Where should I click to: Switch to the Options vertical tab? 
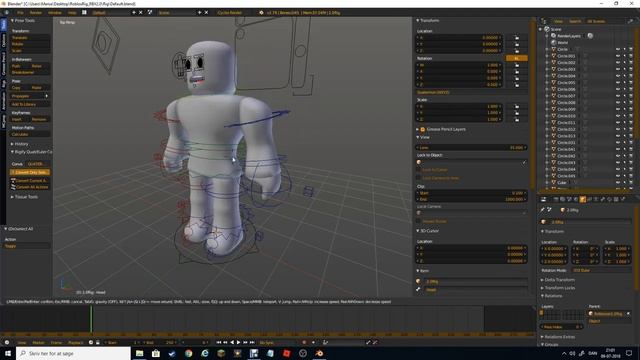(x=3, y=40)
